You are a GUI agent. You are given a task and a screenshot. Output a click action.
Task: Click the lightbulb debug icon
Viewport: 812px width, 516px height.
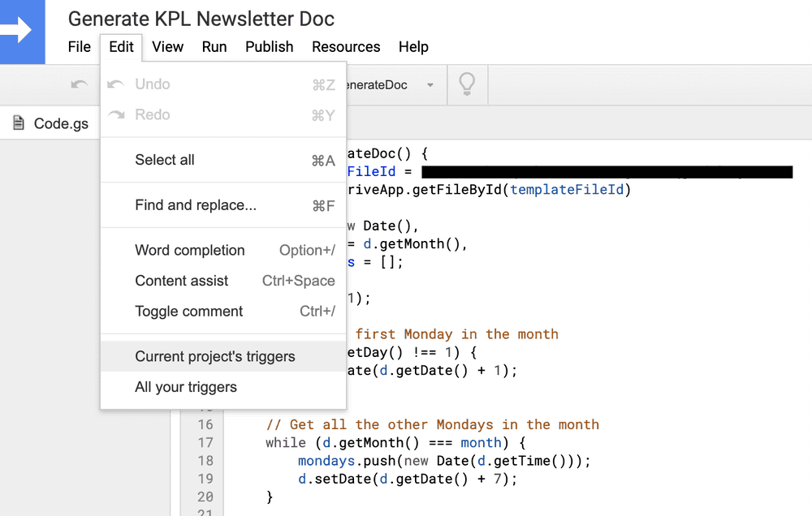[x=467, y=85]
